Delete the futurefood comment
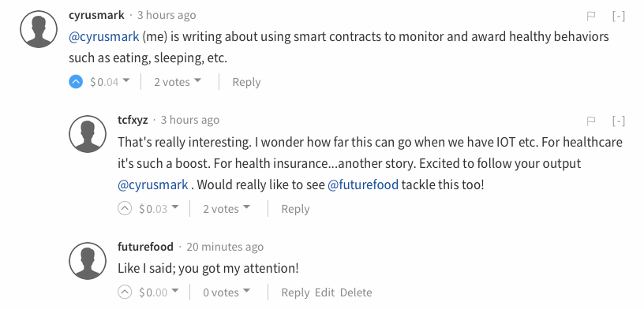Screen dimensions: 644x309 point(356,292)
